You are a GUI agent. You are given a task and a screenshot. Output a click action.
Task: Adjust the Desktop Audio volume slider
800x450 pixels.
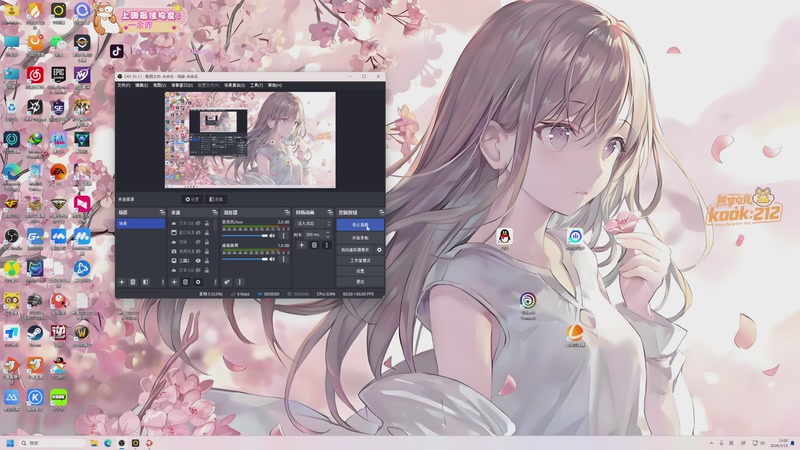pyautogui.click(x=245, y=259)
